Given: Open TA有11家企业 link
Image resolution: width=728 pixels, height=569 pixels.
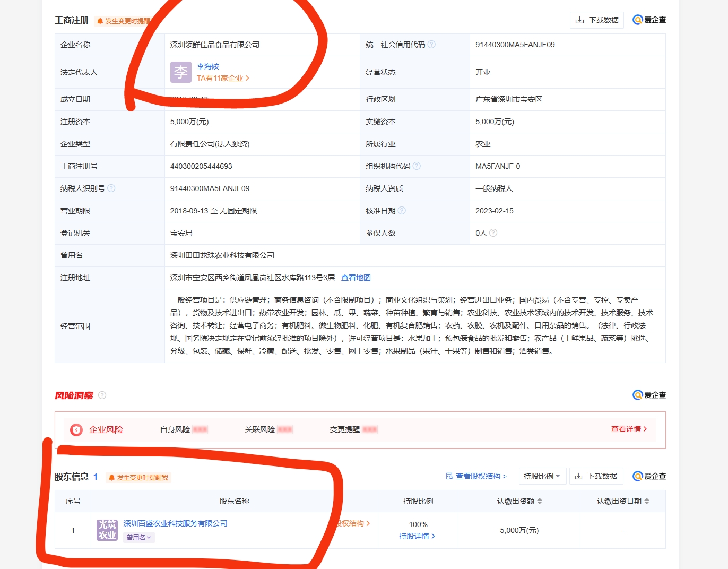Looking at the screenshot, I should tap(223, 78).
